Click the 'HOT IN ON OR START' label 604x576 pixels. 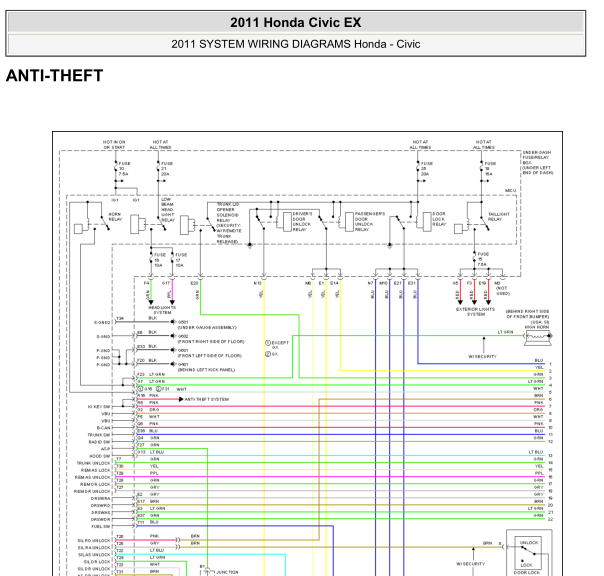114,144
